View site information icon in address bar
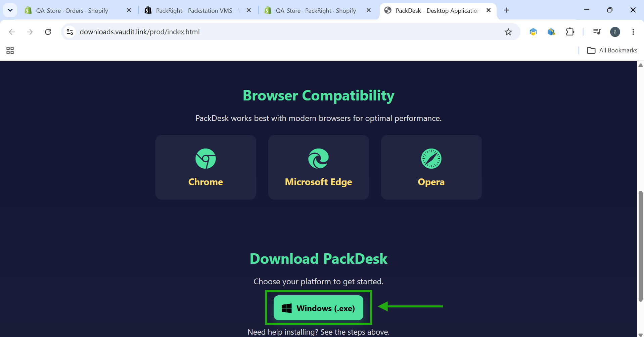644x337 pixels. click(70, 32)
